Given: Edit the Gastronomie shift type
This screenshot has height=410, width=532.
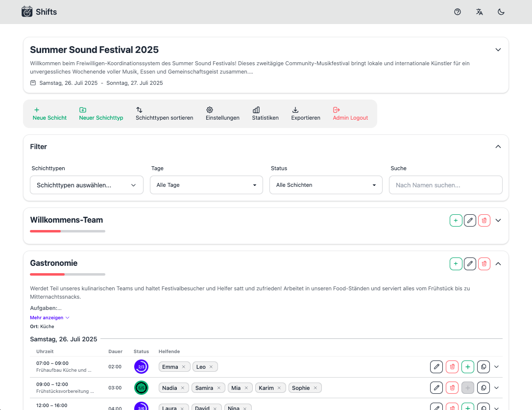Looking at the screenshot, I should tap(470, 264).
